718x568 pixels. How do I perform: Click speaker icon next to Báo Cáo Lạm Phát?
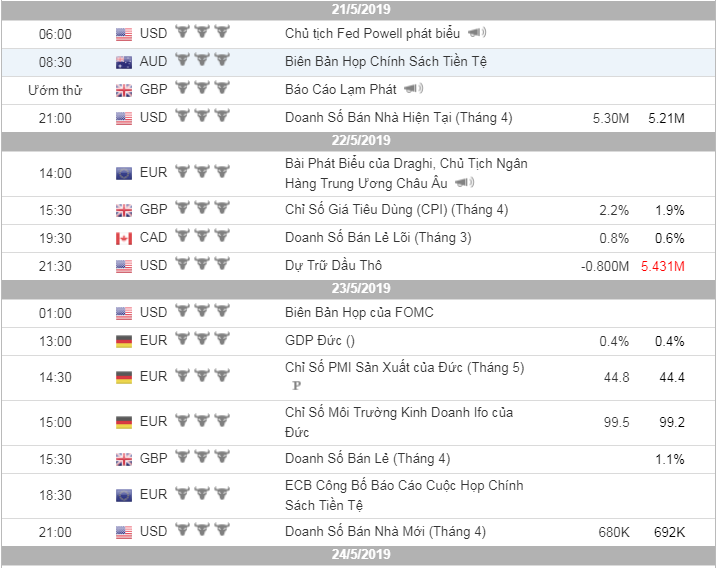tap(413, 90)
